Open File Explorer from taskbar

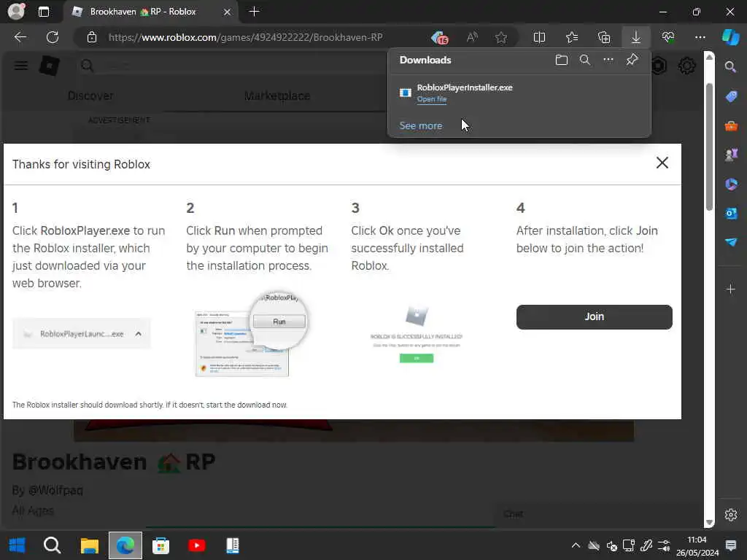tap(89, 545)
